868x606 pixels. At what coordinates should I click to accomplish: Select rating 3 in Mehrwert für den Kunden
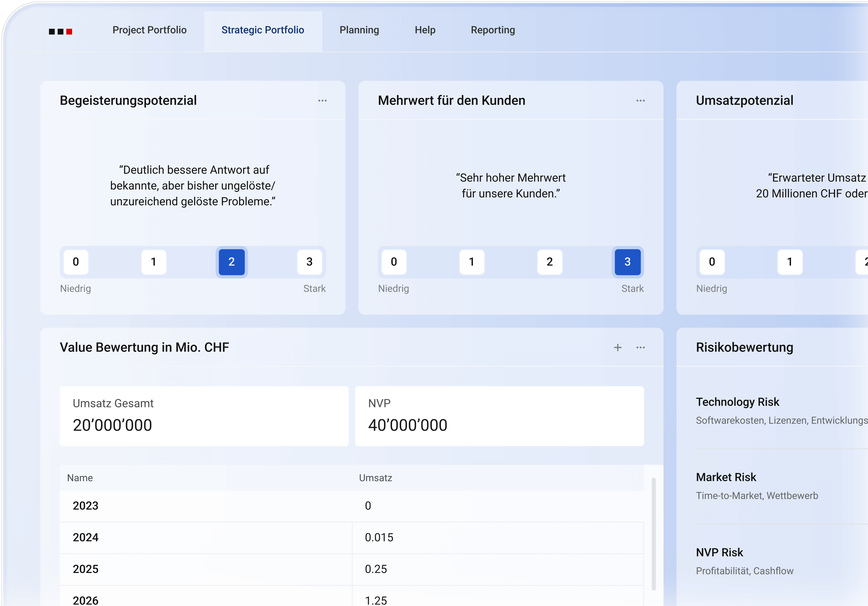(x=627, y=262)
